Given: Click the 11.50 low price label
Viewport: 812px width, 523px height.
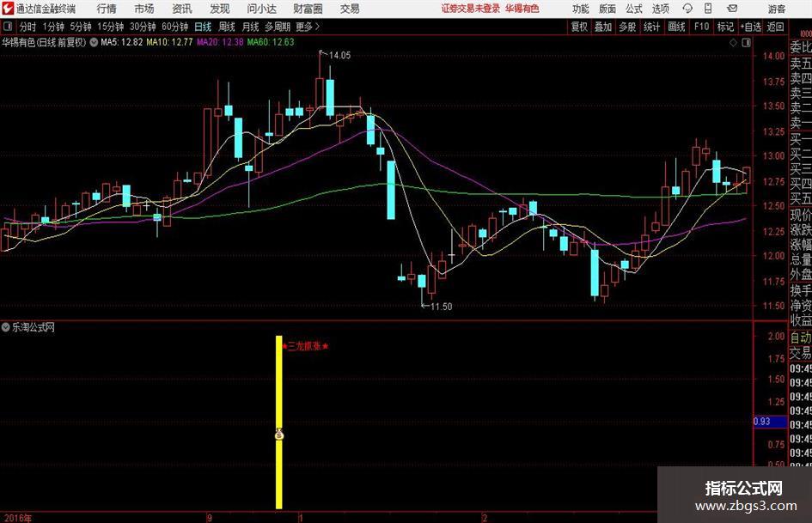Looking at the screenshot, I should click(x=441, y=307).
